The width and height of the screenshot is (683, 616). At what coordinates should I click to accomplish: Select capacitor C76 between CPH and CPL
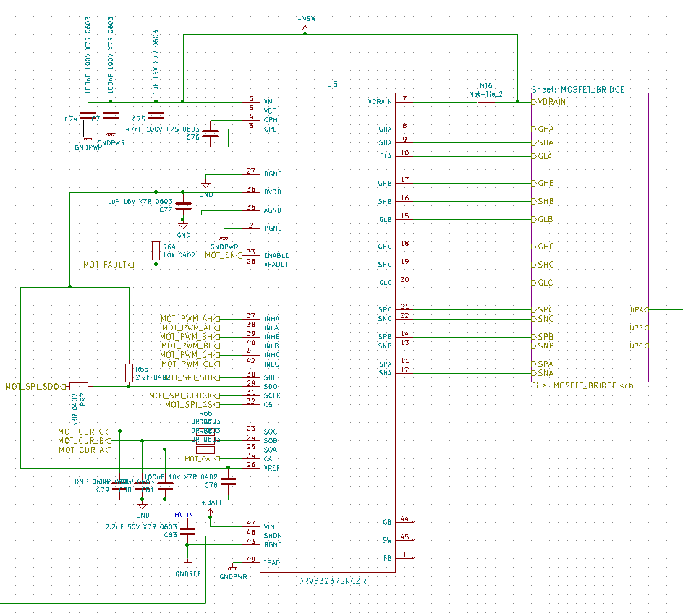[211, 134]
